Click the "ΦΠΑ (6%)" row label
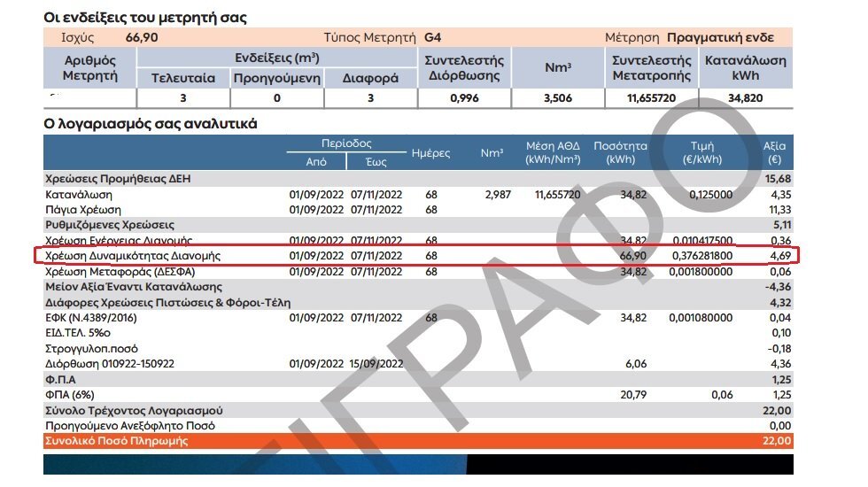868x487 pixels. [70, 395]
